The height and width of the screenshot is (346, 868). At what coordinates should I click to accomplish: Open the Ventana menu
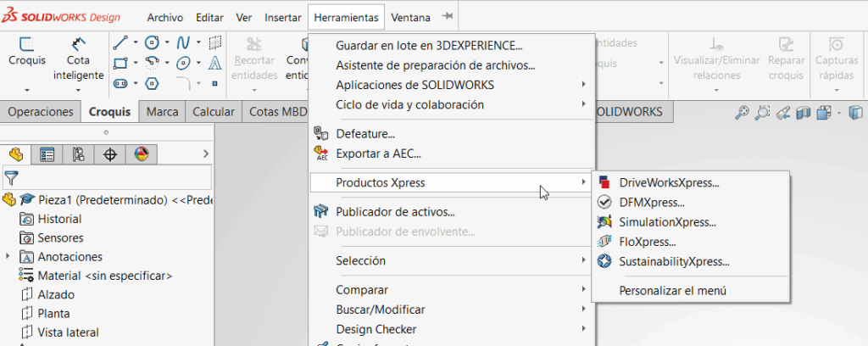pyautogui.click(x=411, y=17)
